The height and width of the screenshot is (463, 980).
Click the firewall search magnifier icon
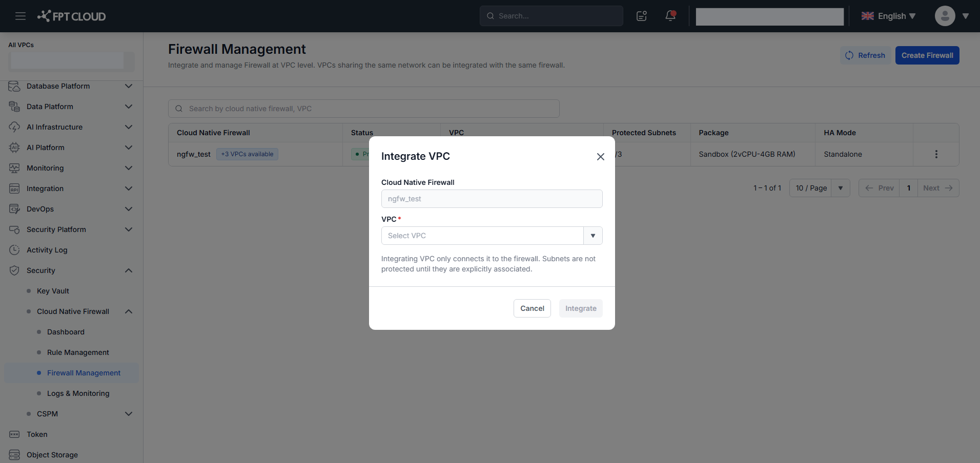pos(179,109)
